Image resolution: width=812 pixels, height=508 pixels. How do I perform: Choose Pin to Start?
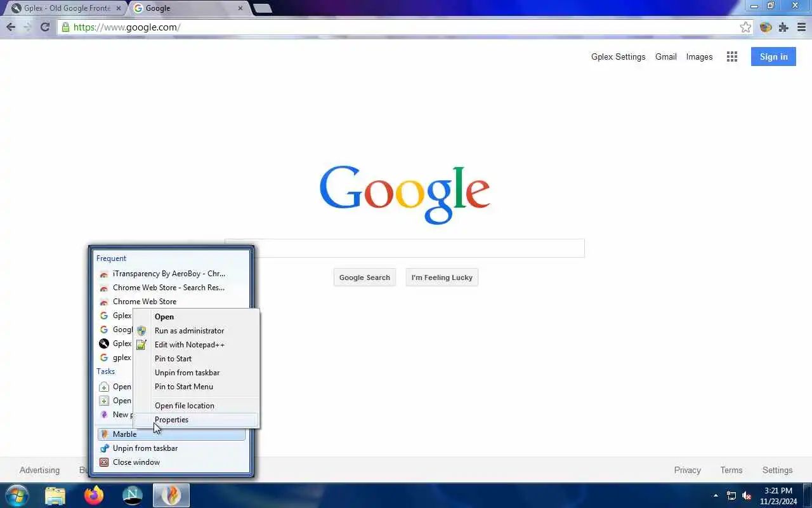[x=197, y=359]
